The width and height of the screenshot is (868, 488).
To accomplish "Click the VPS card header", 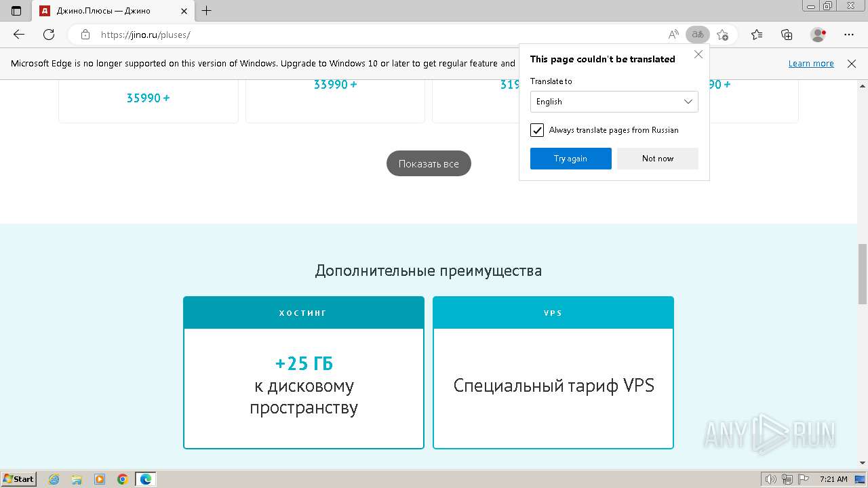I will point(553,313).
